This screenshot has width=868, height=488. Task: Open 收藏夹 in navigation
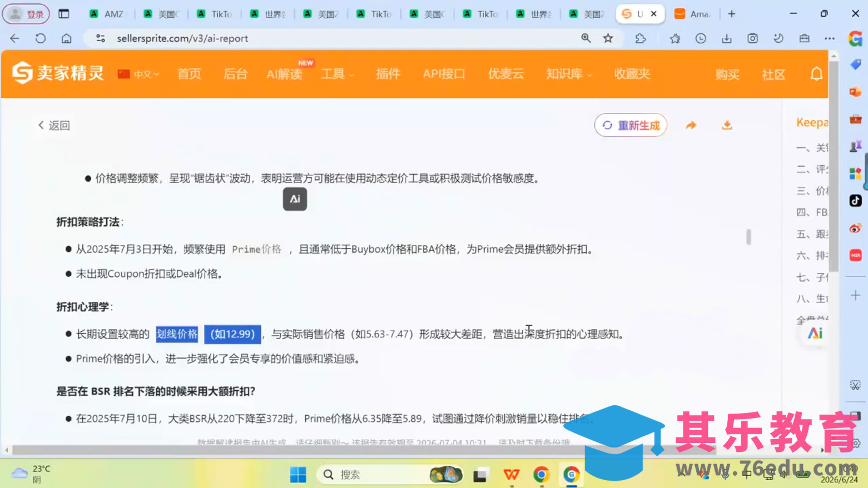[x=632, y=74]
